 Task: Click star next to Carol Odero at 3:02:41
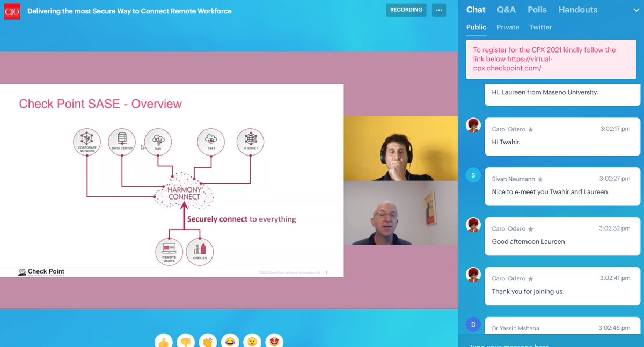coord(531,279)
